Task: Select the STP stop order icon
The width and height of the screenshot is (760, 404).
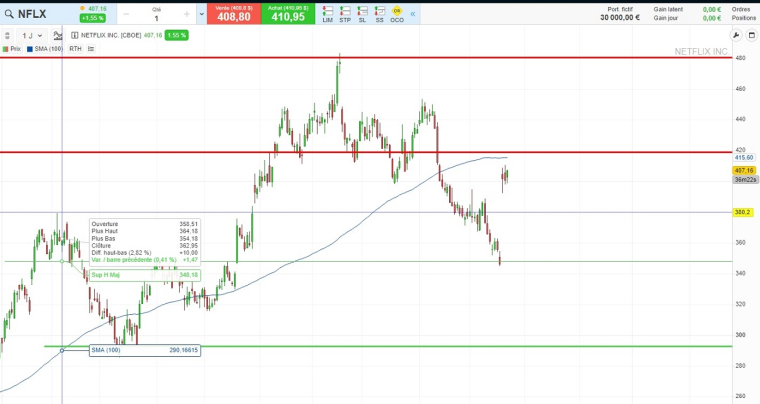Action: [345, 13]
